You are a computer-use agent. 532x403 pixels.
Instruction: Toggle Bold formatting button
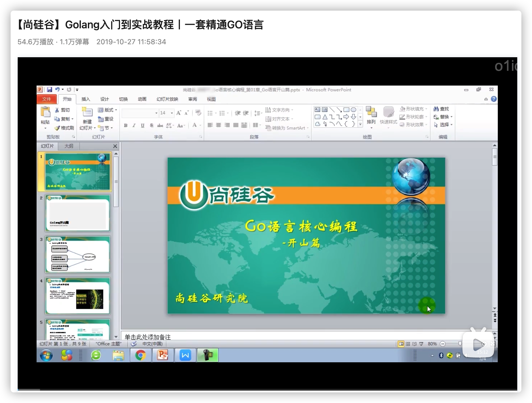126,125
